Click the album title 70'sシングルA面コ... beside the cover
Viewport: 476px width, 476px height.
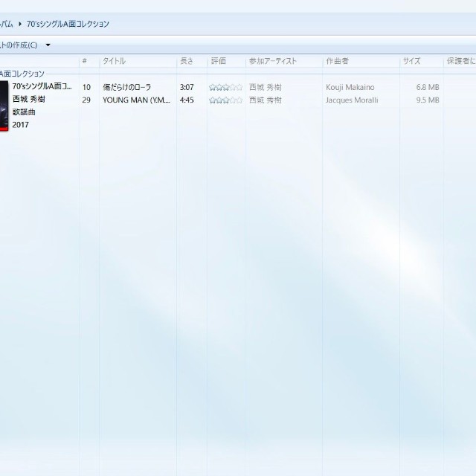pos(42,86)
